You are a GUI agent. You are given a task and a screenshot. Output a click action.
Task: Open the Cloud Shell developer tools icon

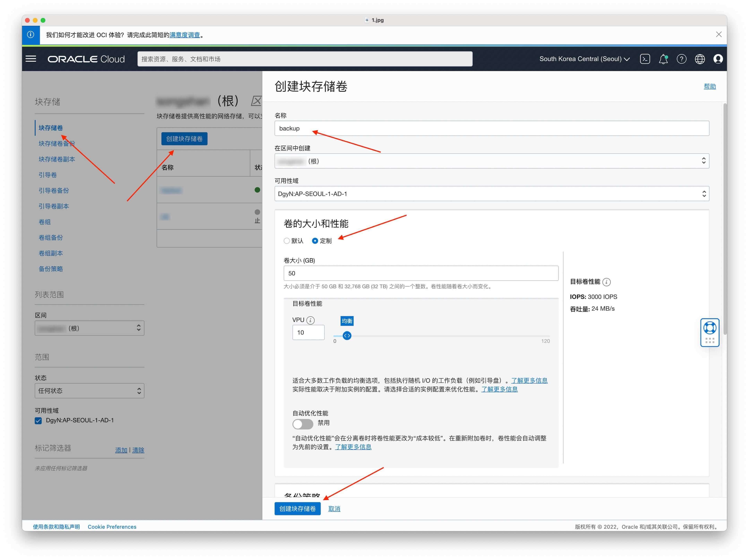(645, 59)
